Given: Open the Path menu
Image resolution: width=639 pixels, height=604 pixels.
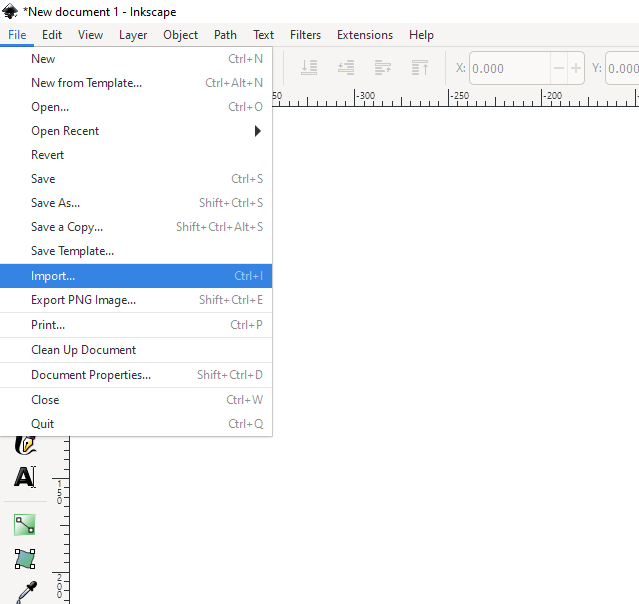Looking at the screenshot, I should [225, 35].
